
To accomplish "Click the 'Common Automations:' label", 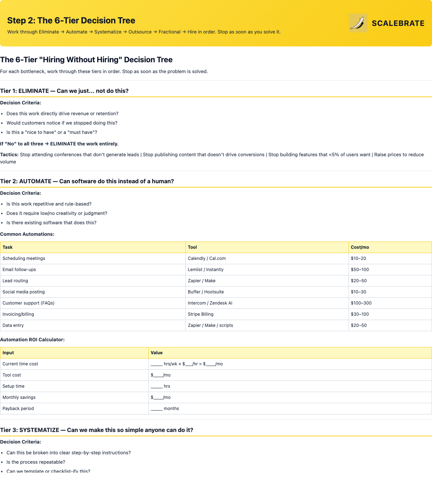I will [x=27, y=234].
